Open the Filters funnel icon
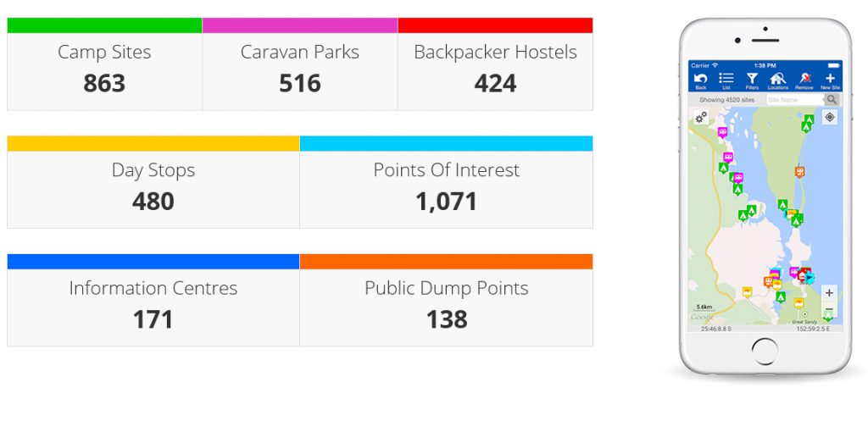This screenshot has width=868, height=432. coord(752,79)
